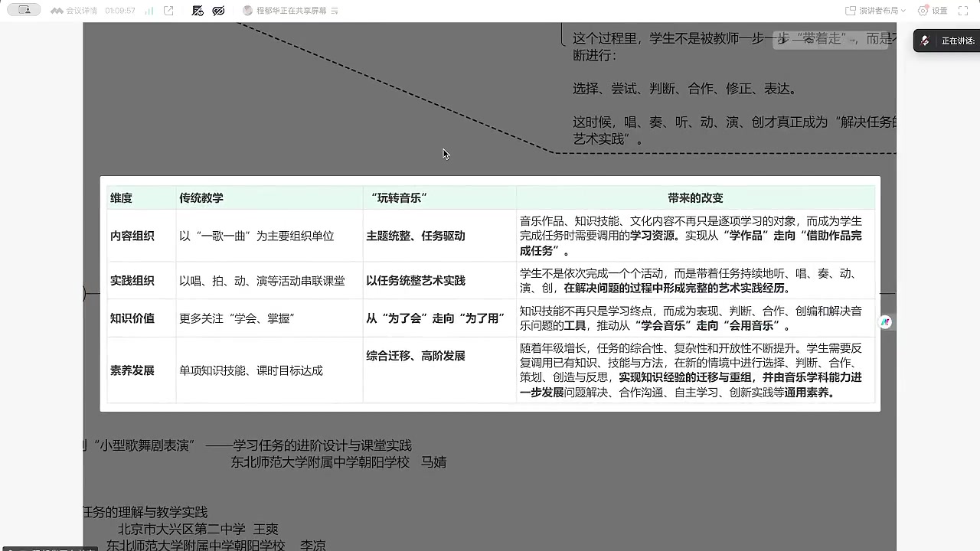
Task: Click the "玩转音乐" column header
Action: (439, 197)
